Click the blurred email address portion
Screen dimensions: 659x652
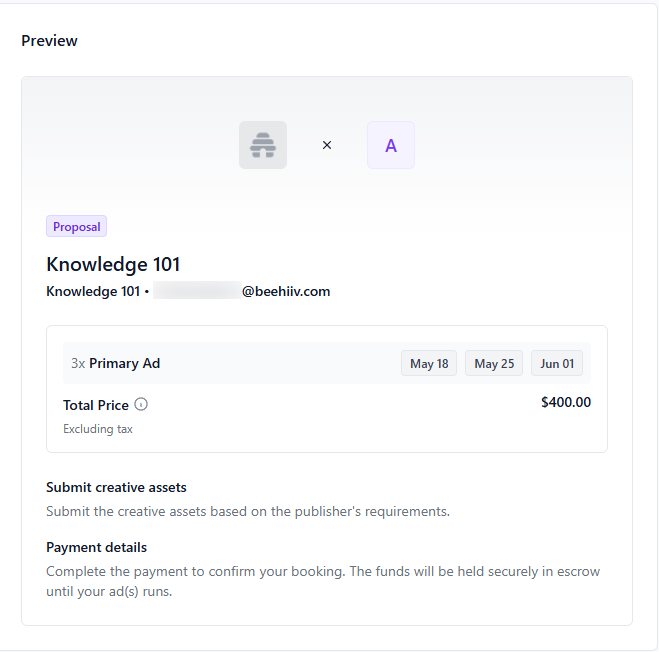(196, 292)
